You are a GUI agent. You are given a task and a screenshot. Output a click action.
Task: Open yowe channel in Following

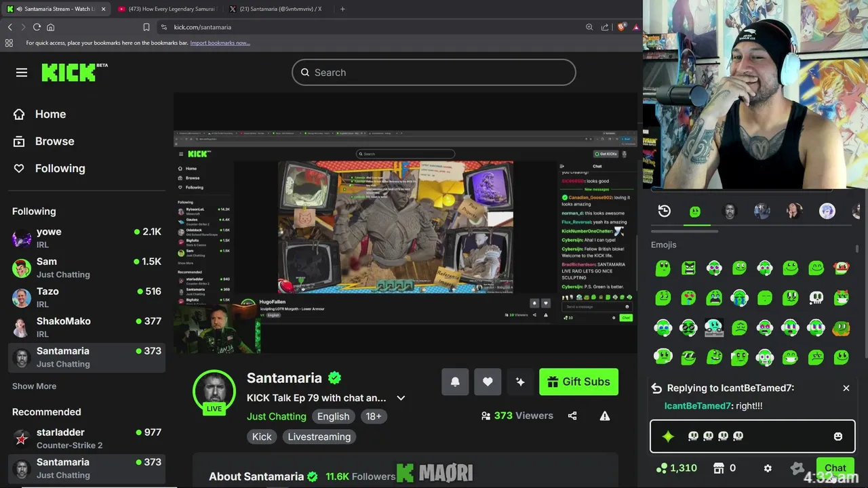pyautogui.click(x=87, y=238)
